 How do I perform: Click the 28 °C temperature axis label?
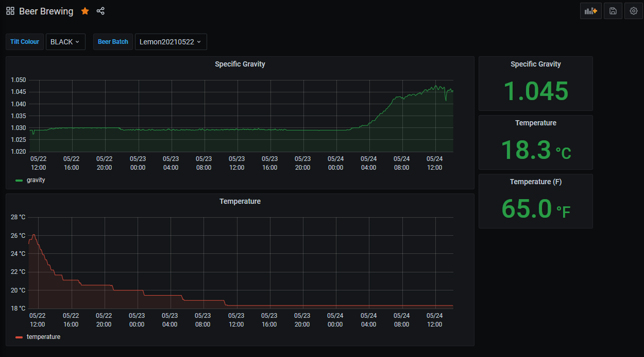coord(18,217)
